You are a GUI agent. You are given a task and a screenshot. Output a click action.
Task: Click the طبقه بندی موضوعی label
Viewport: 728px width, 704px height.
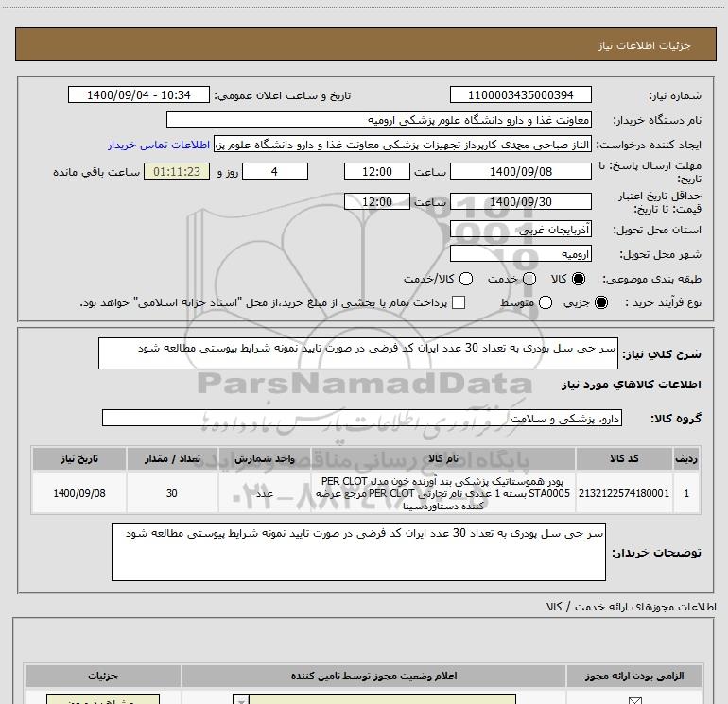pos(651,279)
